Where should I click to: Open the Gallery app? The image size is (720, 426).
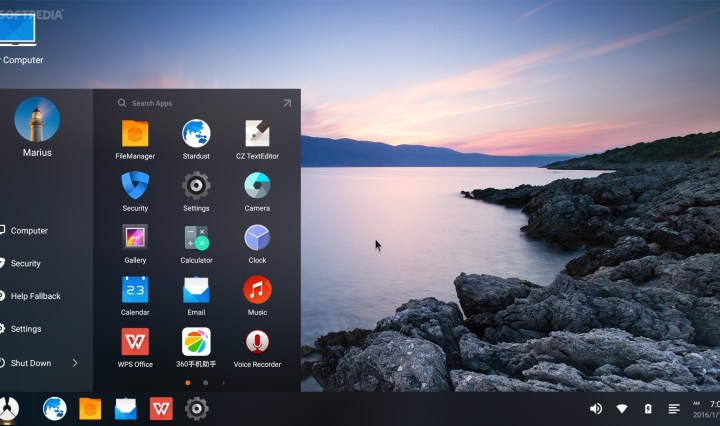click(x=135, y=238)
